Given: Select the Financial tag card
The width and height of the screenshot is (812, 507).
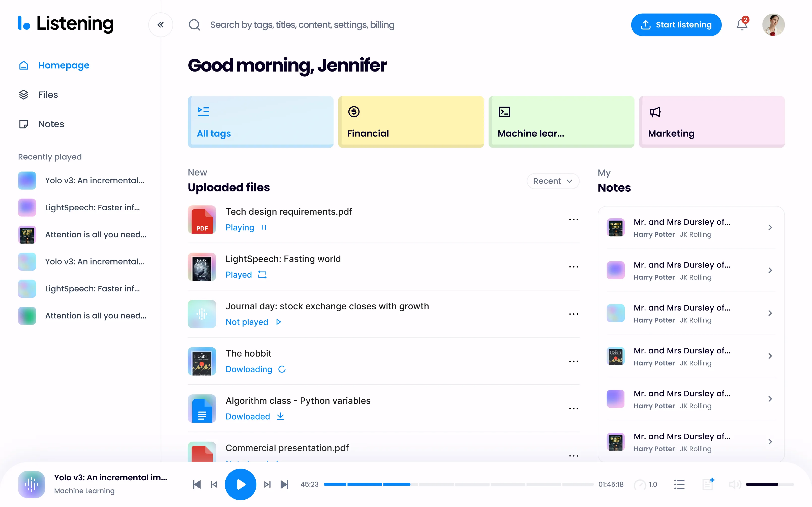Looking at the screenshot, I should pos(411,122).
